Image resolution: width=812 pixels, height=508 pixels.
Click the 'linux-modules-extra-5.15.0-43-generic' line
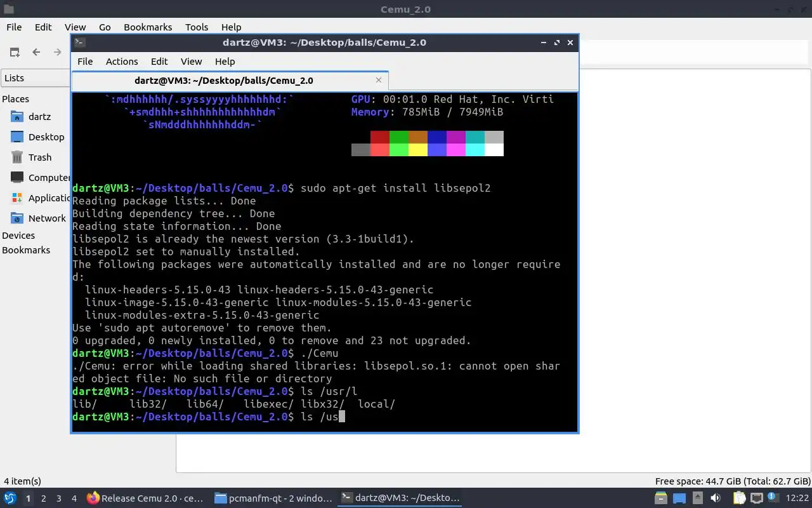202,315
